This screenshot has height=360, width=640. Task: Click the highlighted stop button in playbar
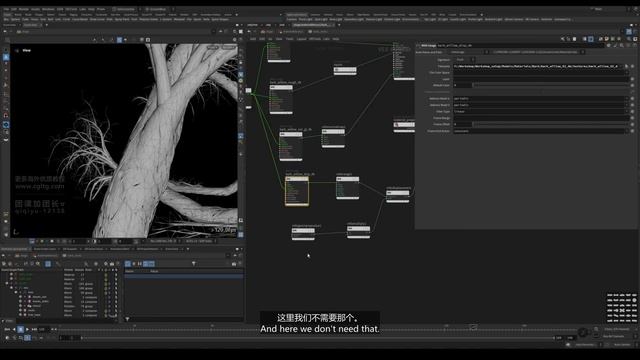(20, 329)
